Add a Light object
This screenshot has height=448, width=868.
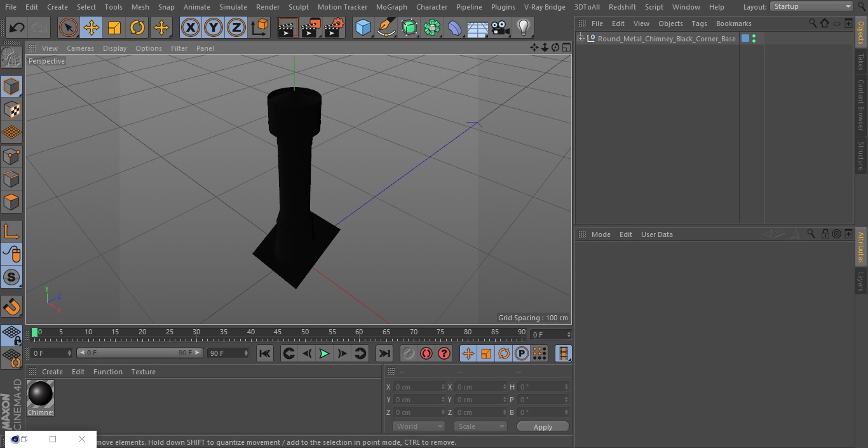tap(524, 27)
